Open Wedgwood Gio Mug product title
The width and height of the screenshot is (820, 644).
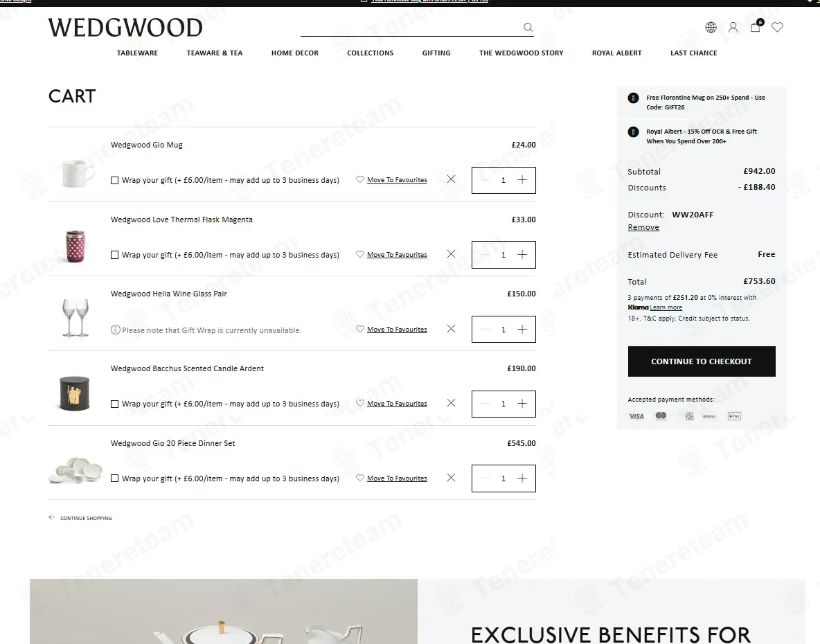146,145
